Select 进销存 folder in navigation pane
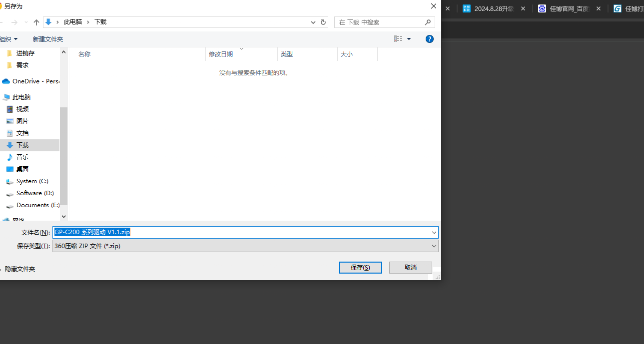The image size is (644, 344). click(x=25, y=53)
